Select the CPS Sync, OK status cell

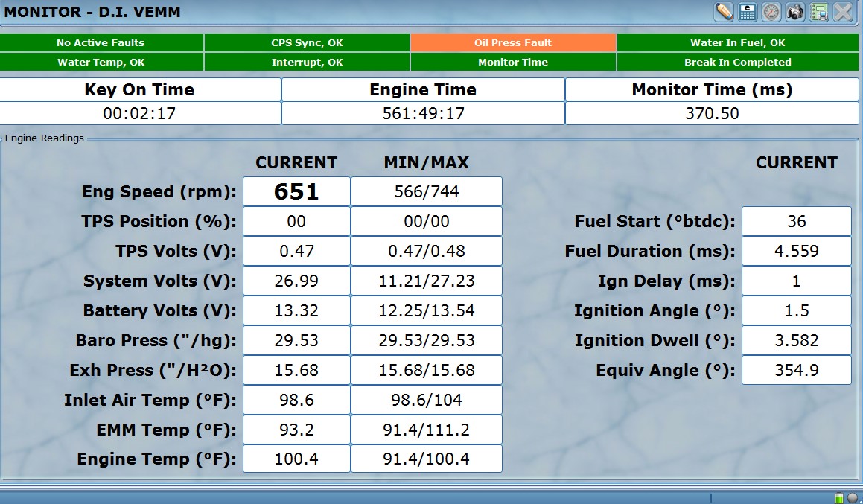click(307, 43)
